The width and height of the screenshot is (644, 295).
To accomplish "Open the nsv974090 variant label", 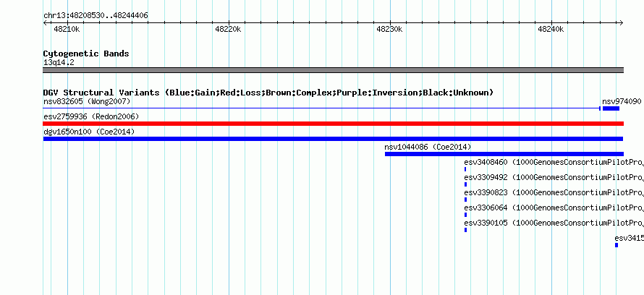I will click(622, 101).
